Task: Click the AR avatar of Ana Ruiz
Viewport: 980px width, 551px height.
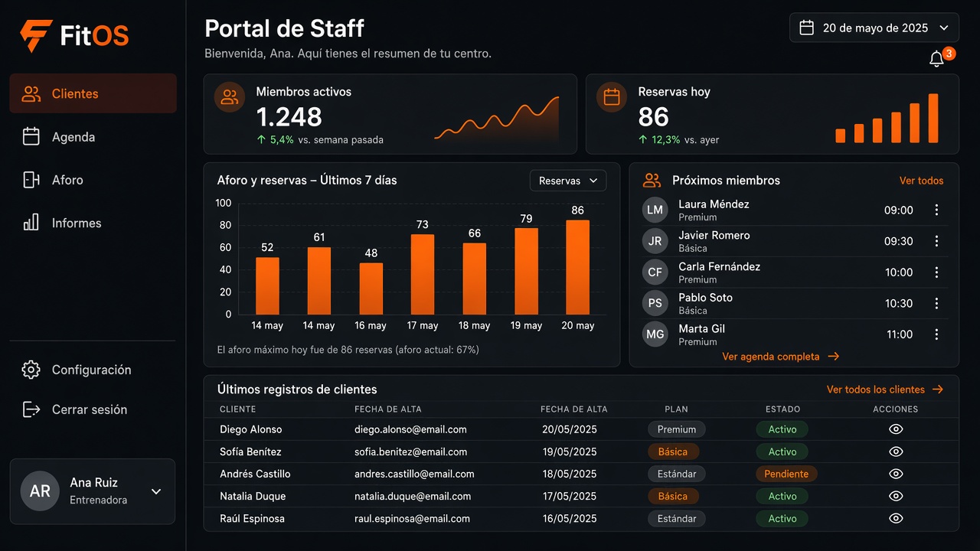Action: pyautogui.click(x=40, y=491)
